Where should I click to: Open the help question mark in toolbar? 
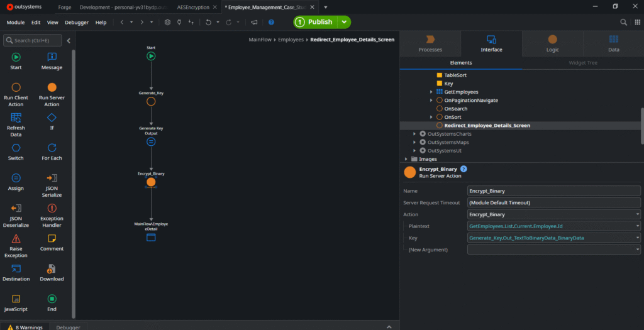pos(271,22)
